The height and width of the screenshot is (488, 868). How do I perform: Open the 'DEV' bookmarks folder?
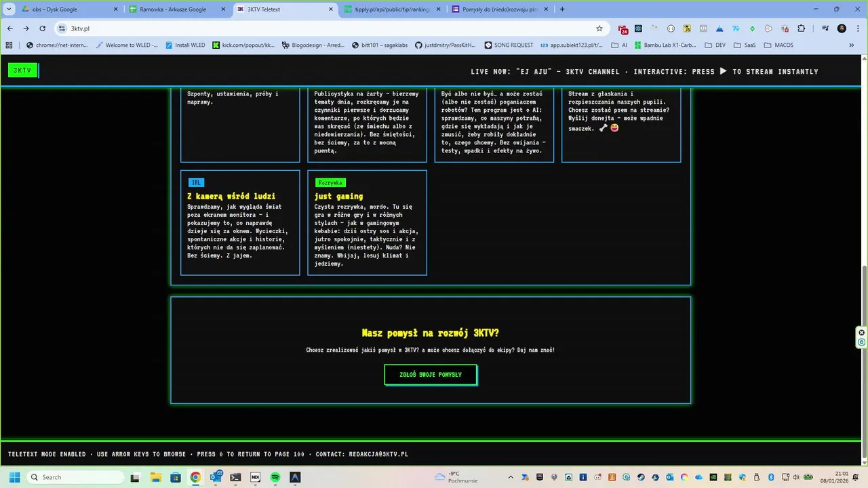pos(715,45)
